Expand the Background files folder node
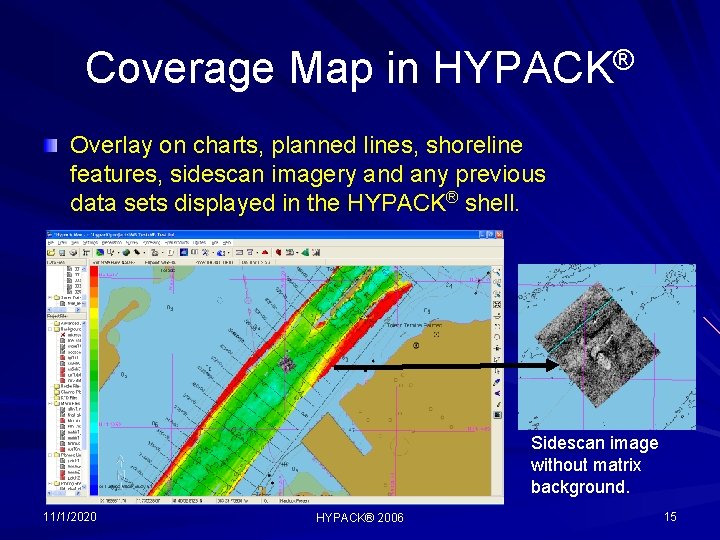Viewport: 720px width, 540px height. pyautogui.click(x=50, y=329)
